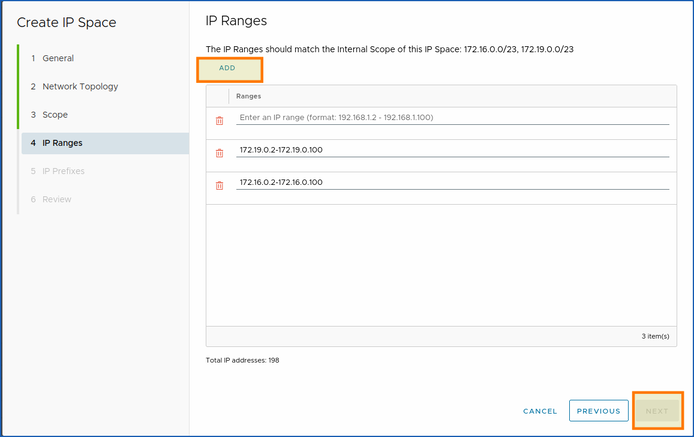Select the Internal Scope description text
The image size is (694, 437).
(389, 49)
